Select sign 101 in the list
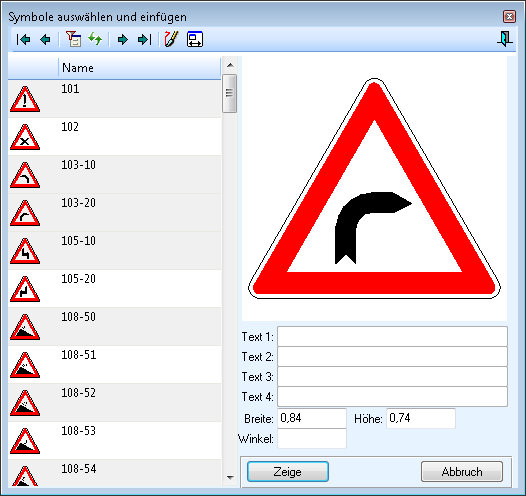Viewport: 526px width, 496px height. pos(114,99)
